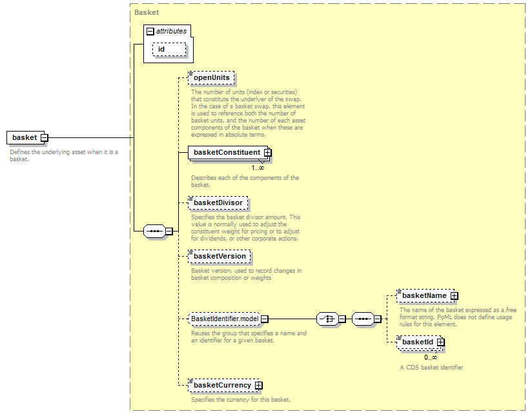This screenshot has width=532, height=414.
Task: Select the BasketIdentifier.model group node
Action: 223,319
